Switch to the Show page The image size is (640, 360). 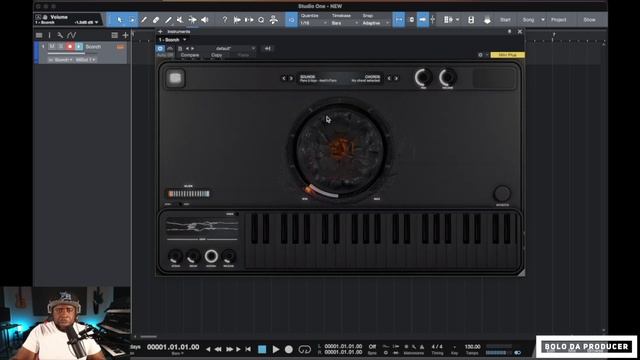pos(589,20)
